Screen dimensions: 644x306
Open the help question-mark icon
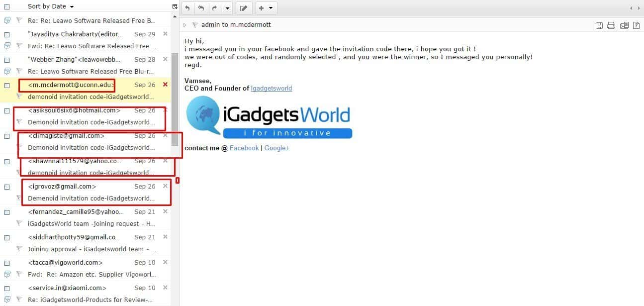(x=636, y=25)
